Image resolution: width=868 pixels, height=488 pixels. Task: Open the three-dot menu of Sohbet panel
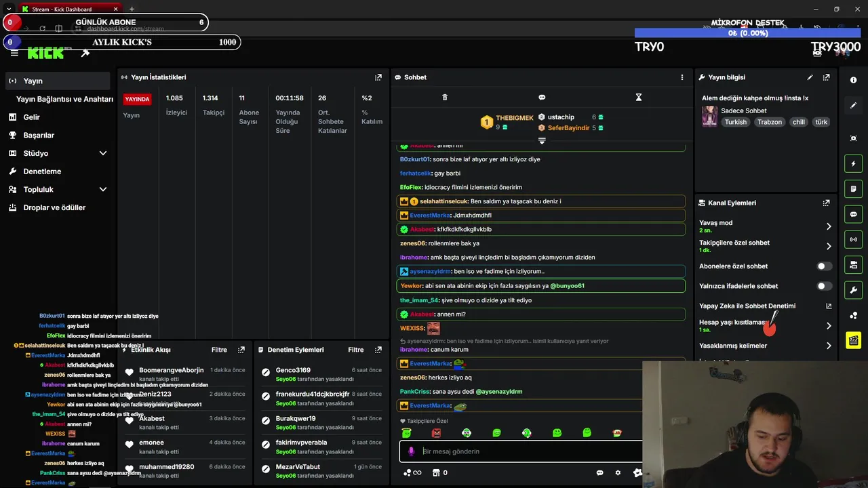coord(682,77)
